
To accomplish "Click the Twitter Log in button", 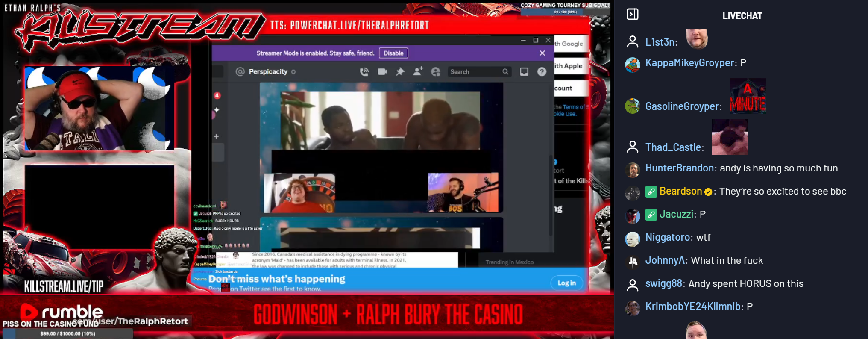I will 567,283.
